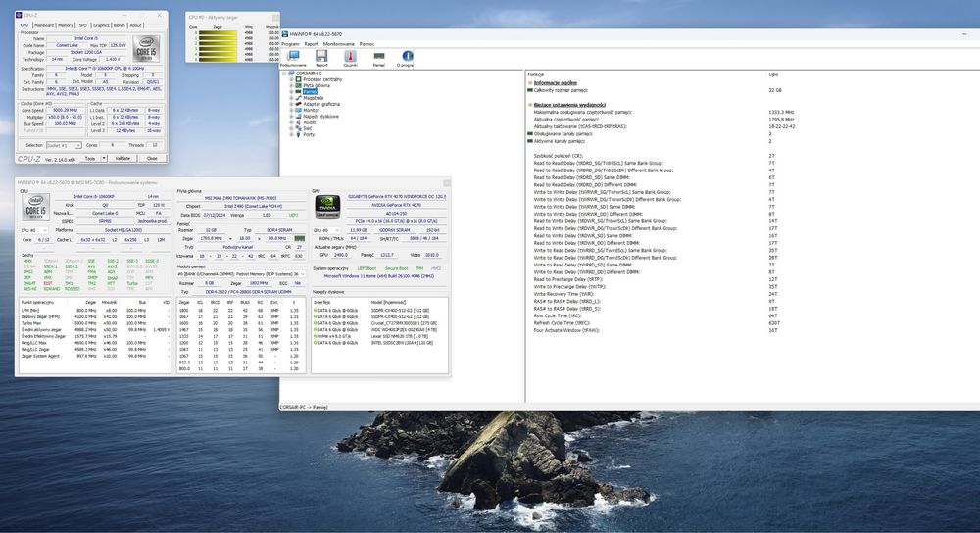This screenshot has width=980, height=533.
Task: Expand the Płyta główna tree node
Action: coord(291,85)
